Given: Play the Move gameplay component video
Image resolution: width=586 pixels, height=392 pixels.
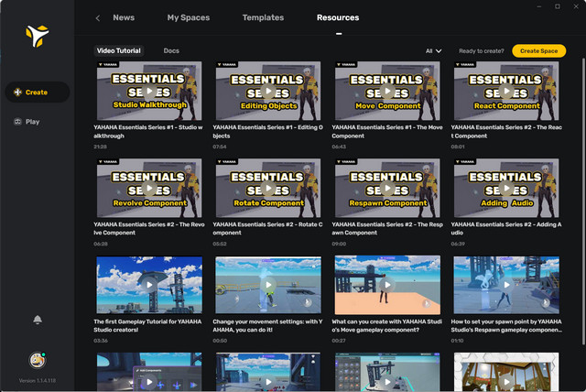Looking at the screenshot, I should (387, 285).
